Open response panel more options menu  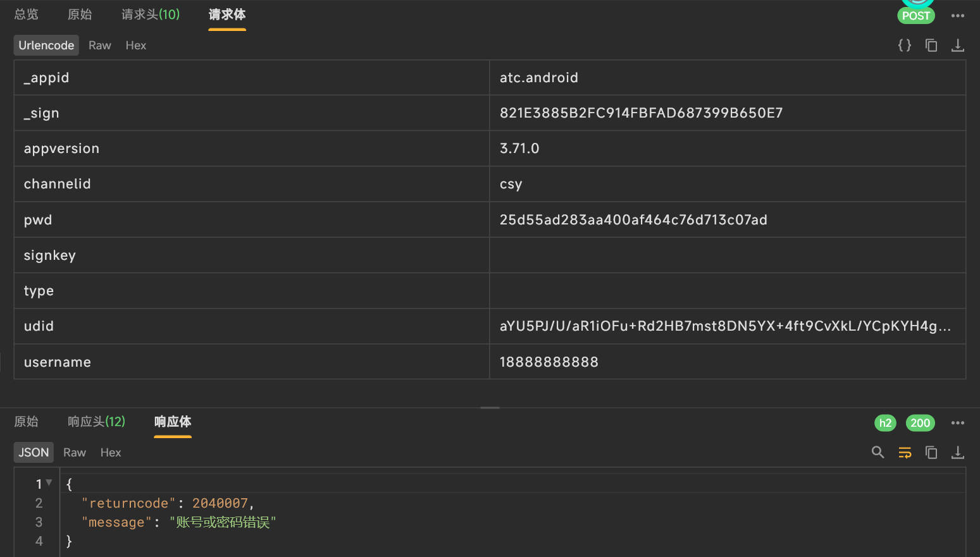958,423
